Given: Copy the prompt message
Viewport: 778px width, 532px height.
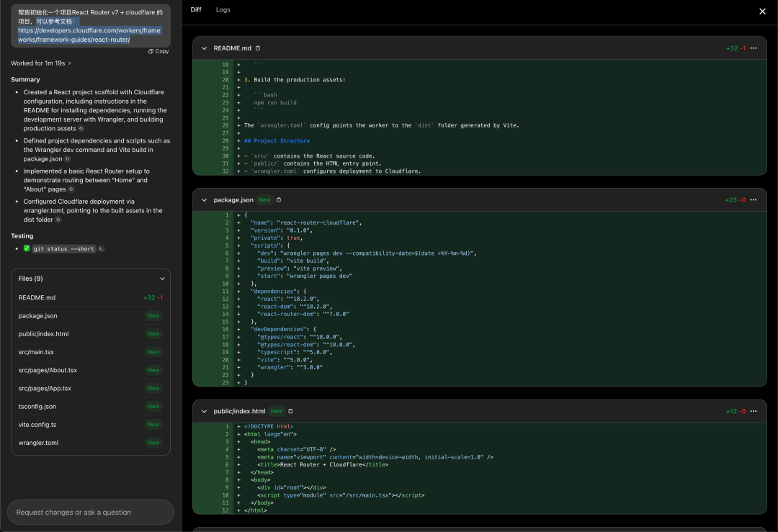Looking at the screenshot, I should (158, 51).
